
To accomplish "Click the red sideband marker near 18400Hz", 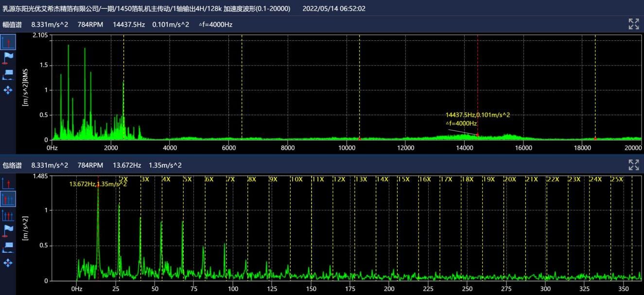I will pos(595,139).
